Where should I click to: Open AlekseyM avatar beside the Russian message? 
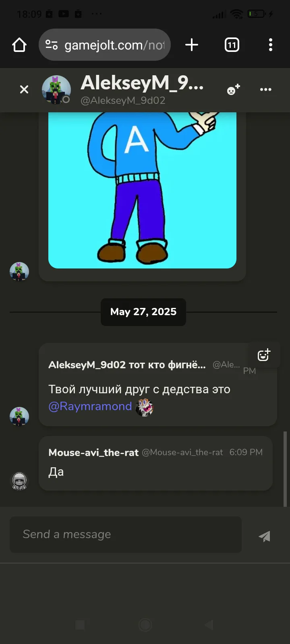19,417
